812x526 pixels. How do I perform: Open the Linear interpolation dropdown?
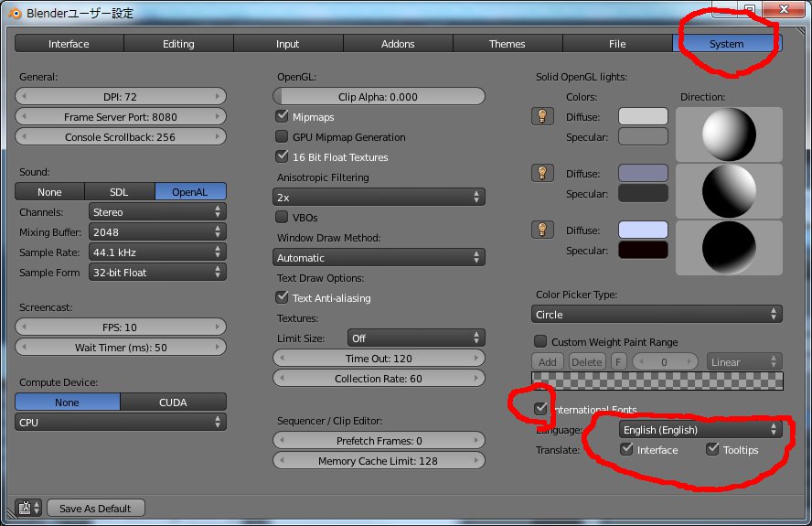click(x=744, y=361)
